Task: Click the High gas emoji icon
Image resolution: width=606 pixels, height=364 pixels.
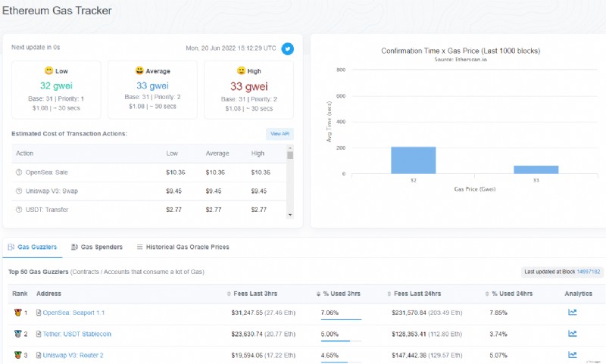Action: [241, 70]
